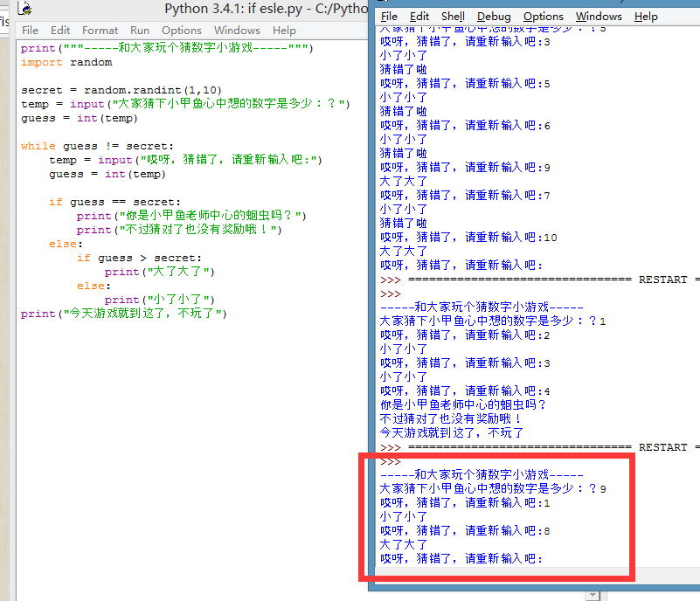The height and width of the screenshot is (601, 700).
Task: Open the Help menu in the editor window
Action: (283, 30)
